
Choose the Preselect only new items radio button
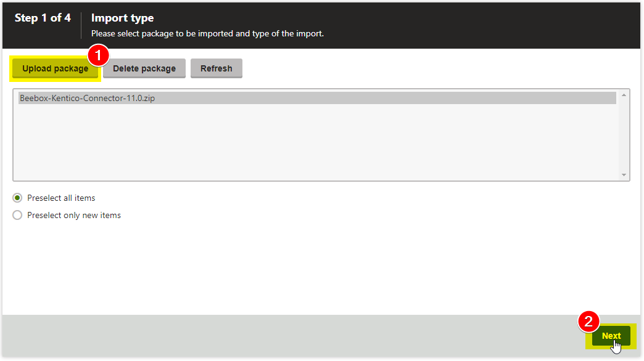pos(17,215)
